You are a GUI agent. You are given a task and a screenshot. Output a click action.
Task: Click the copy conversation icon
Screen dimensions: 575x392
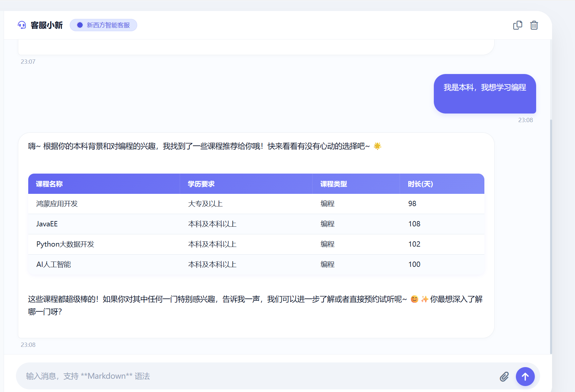pos(518,25)
